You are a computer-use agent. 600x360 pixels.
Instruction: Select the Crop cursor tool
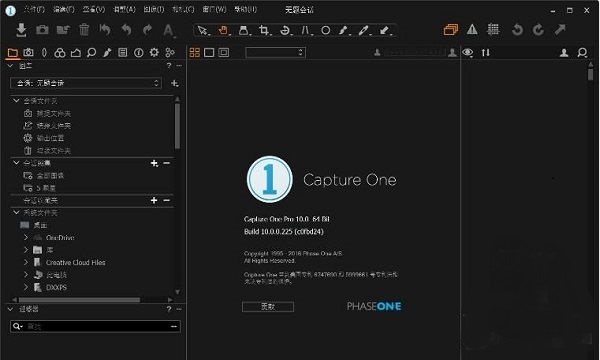click(x=264, y=30)
